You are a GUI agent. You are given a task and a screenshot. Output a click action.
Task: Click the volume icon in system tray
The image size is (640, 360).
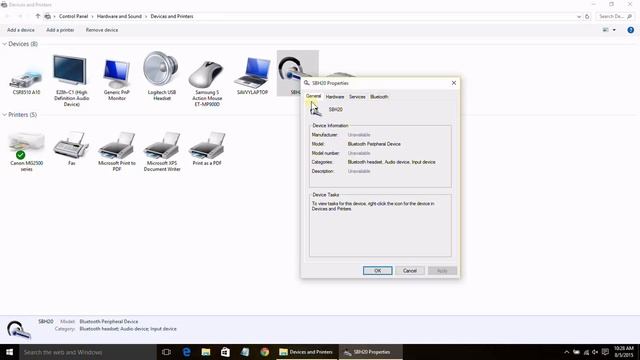tap(595, 352)
